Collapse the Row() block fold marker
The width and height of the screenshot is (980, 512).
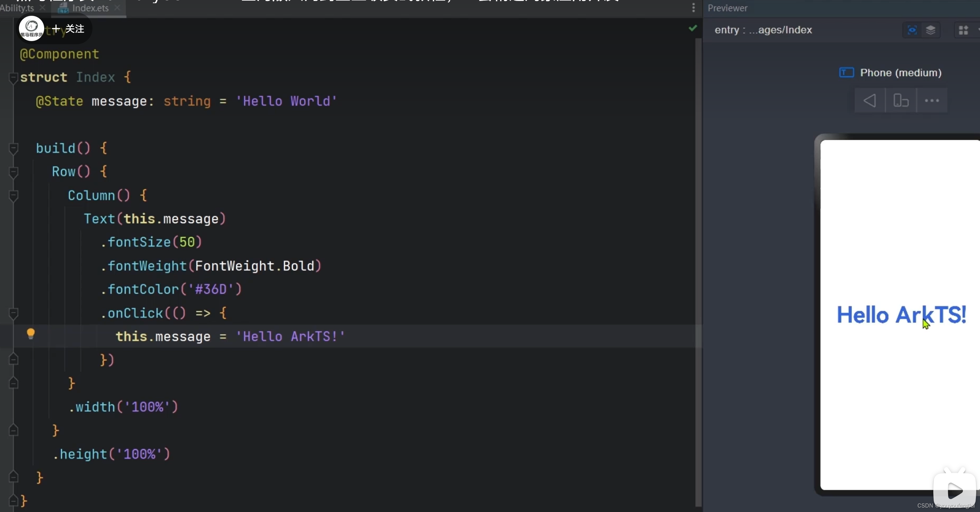pos(13,172)
